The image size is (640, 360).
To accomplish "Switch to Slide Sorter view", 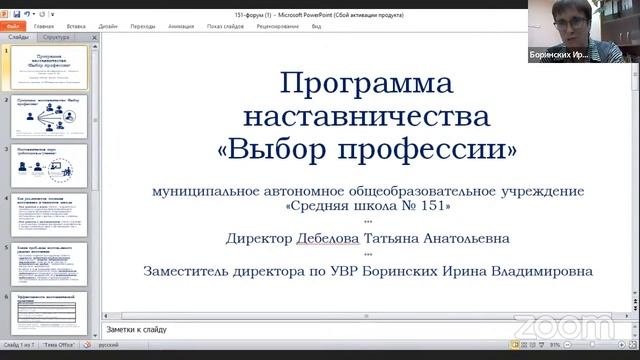I will coord(524,345).
